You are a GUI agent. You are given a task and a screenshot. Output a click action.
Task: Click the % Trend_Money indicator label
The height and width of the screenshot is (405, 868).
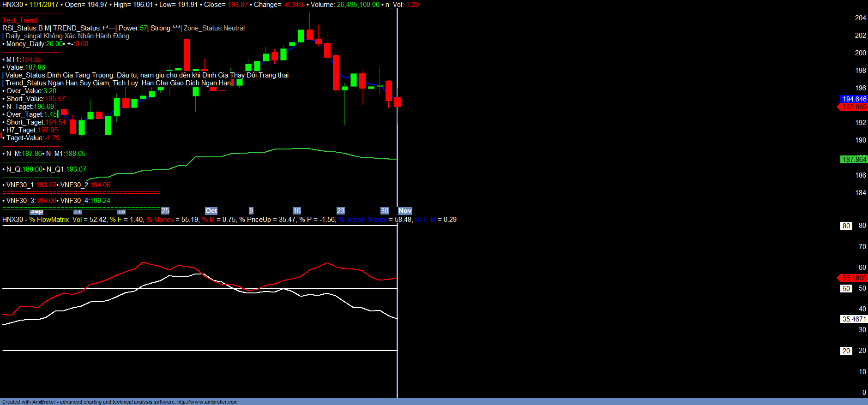click(x=362, y=220)
